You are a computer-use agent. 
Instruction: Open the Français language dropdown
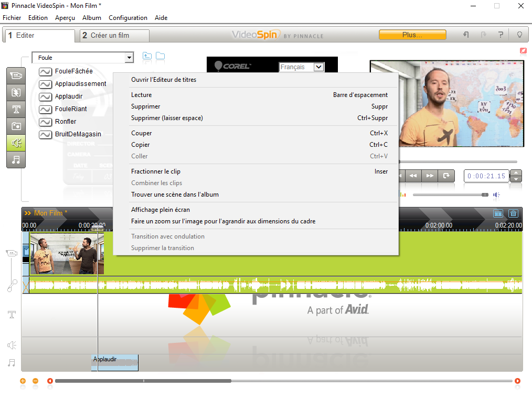point(318,67)
